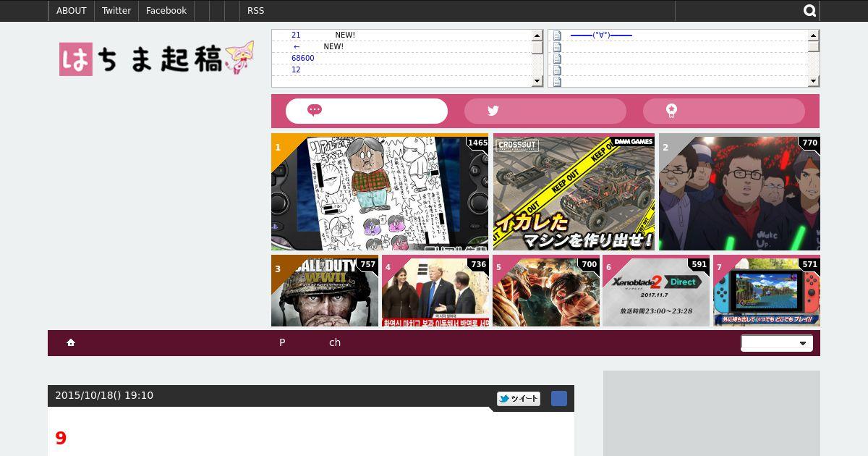Click the 'P' item in the navigation bar
This screenshot has width=868, height=456.
point(282,342)
